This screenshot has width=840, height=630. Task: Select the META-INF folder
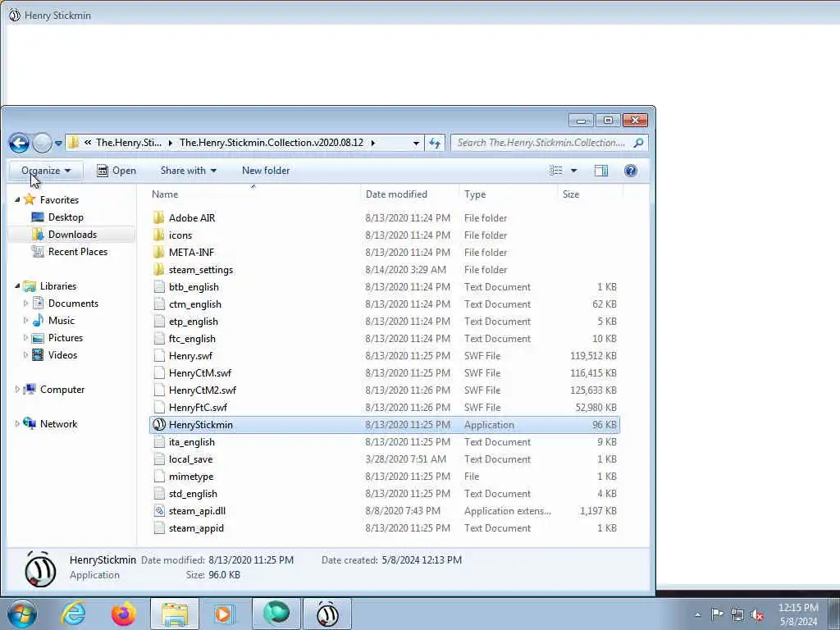[191, 253]
